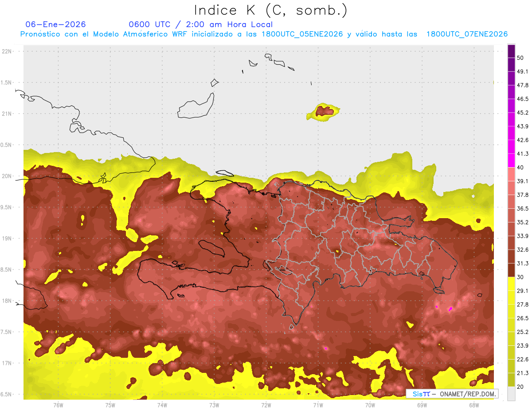532x411 pixels.
Task: Click the colorbar value '43.9'
Action: pyautogui.click(x=522, y=126)
